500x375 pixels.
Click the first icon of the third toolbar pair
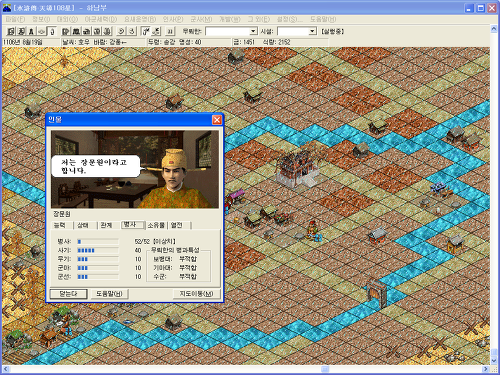(121, 31)
